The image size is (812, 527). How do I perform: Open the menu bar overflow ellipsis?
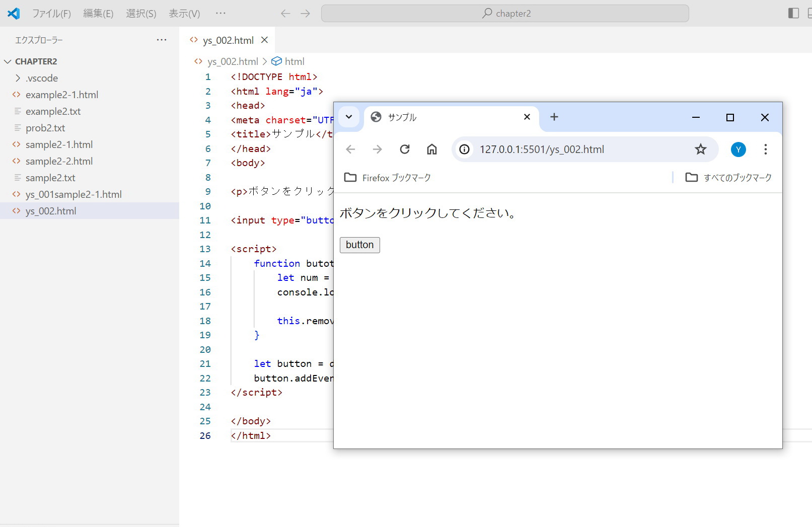[220, 13]
